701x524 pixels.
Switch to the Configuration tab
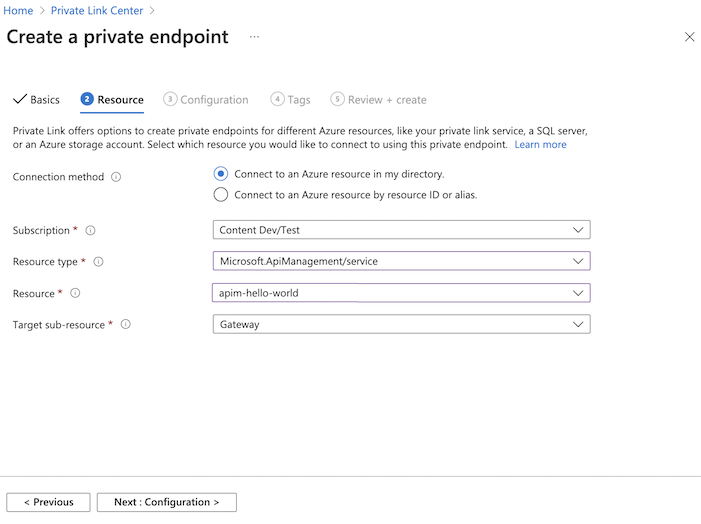(207, 100)
